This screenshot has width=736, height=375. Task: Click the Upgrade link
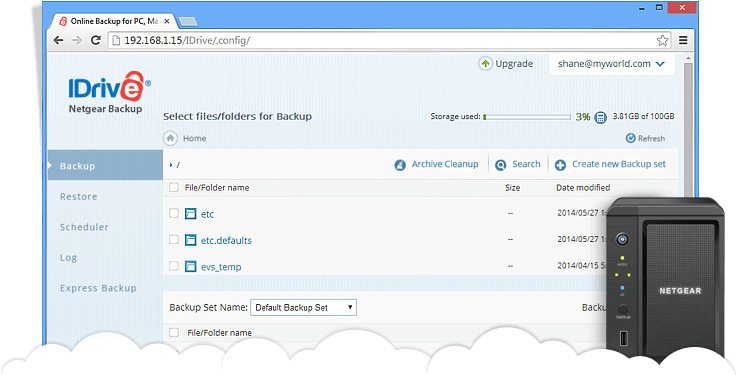click(x=514, y=64)
